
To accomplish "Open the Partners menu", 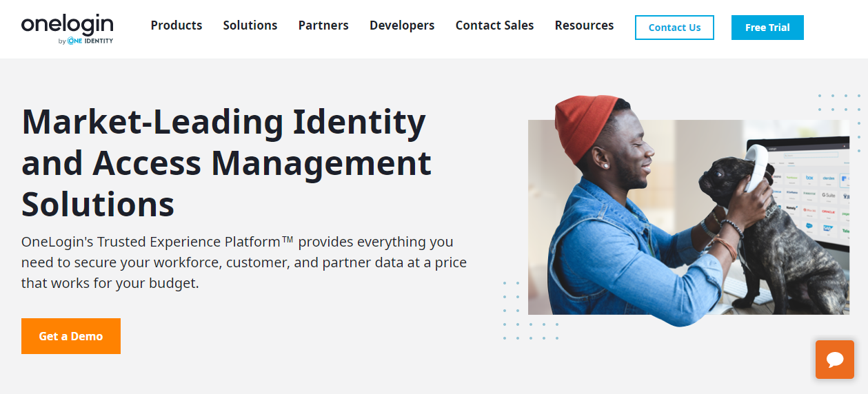I will tap(323, 25).
